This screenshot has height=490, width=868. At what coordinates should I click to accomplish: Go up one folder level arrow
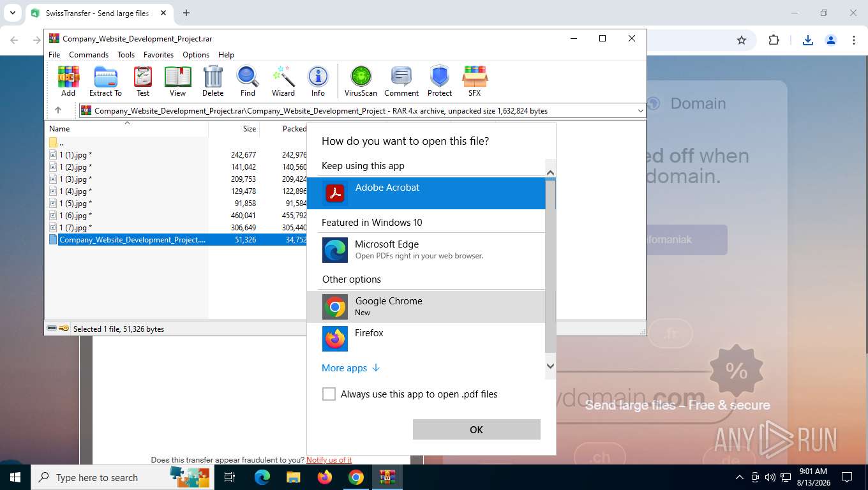pyautogui.click(x=58, y=110)
